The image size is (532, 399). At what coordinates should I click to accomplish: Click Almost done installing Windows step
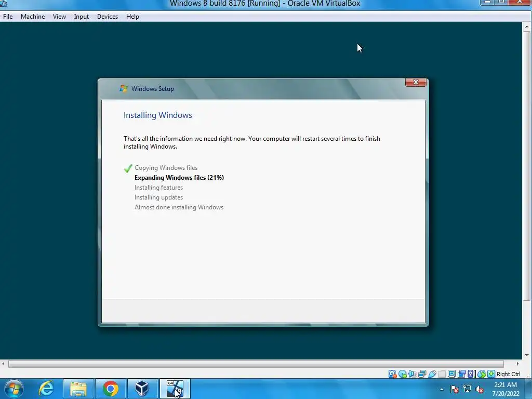(x=179, y=207)
